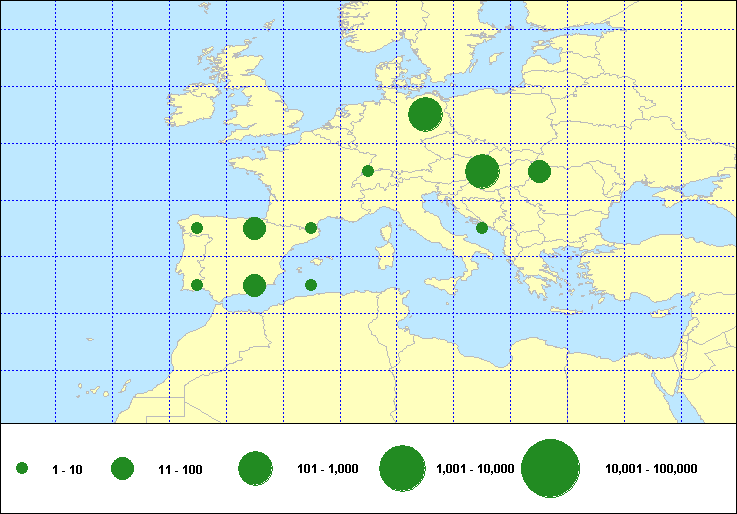Click the medium green marker over Romania
The width and height of the screenshot is (737, 514).
tap(539, 171)
